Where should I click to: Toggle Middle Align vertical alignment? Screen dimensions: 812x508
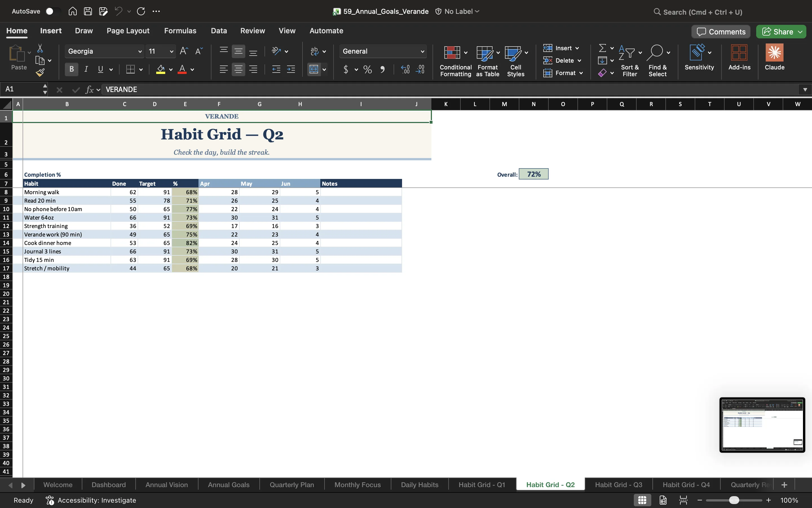[x=238, y=51]
